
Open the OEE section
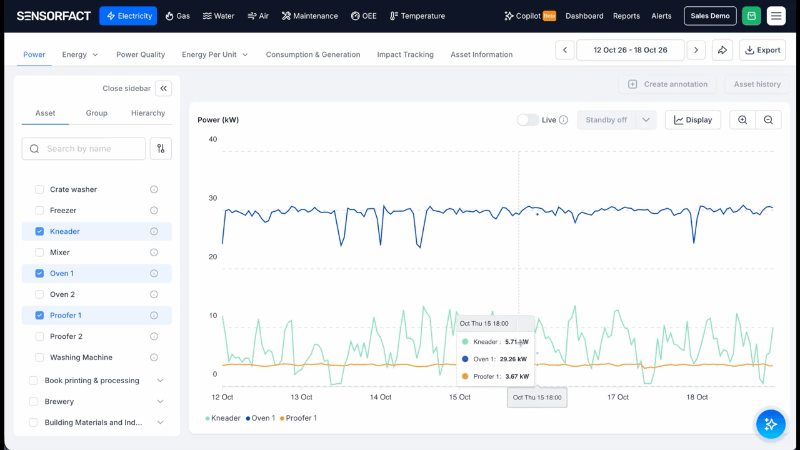(x=364, y=16)
